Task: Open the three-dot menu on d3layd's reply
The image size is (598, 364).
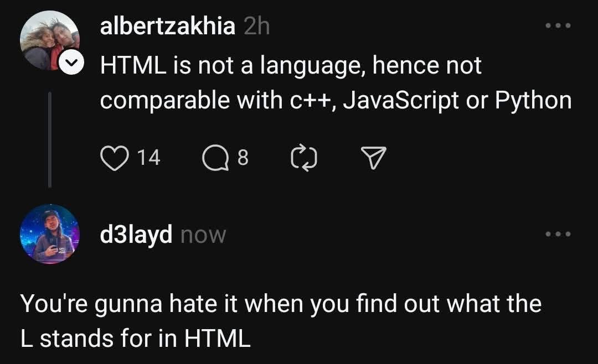Action: (558, 234)
